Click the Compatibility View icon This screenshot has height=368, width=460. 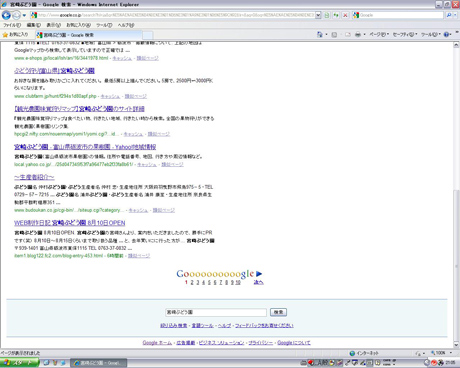[327, 15]
